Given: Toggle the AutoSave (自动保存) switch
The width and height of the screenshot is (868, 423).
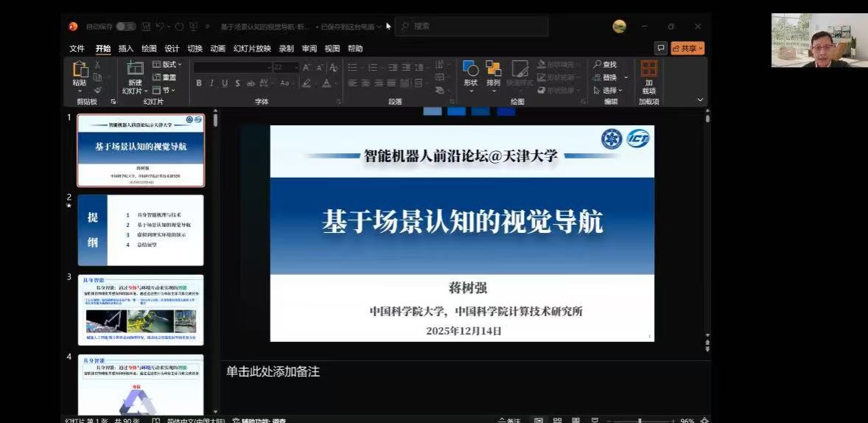Looking at the screenshot, I should [x=125, y=27].
